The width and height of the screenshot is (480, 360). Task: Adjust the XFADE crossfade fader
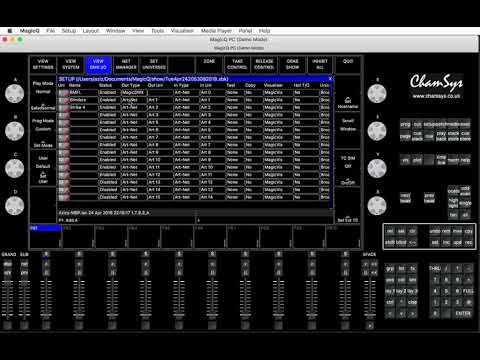click(370, 299)
